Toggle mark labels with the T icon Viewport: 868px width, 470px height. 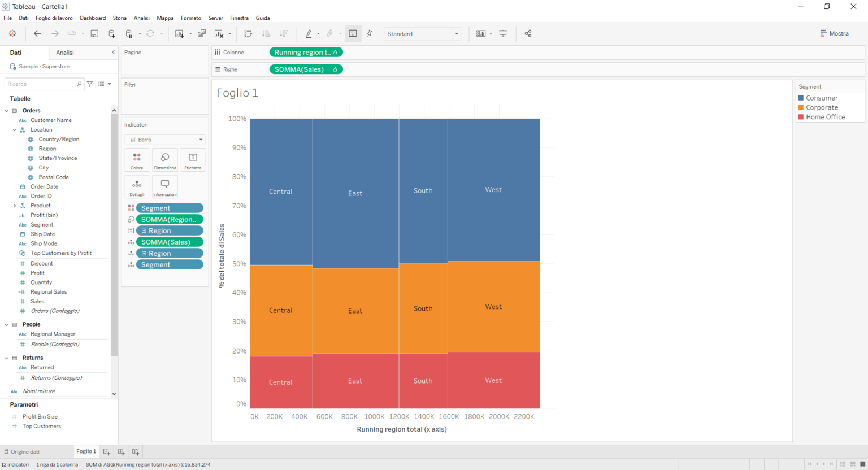click(353, 33)
